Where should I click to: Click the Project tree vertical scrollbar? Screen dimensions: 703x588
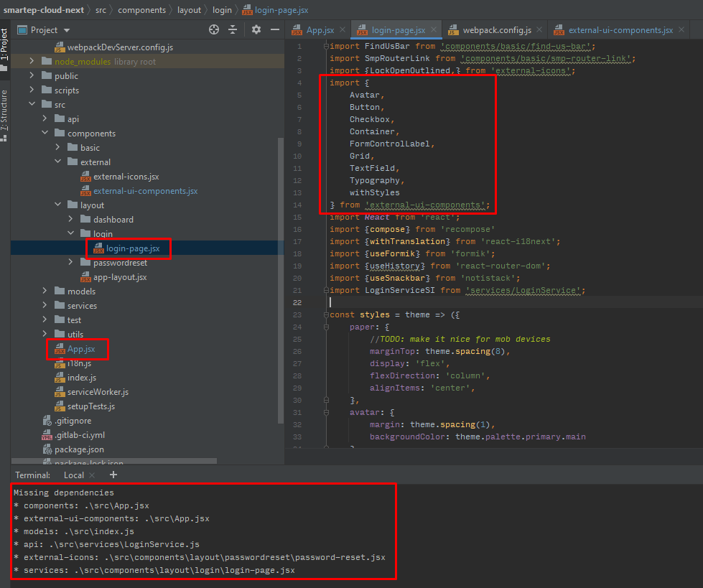281,280
